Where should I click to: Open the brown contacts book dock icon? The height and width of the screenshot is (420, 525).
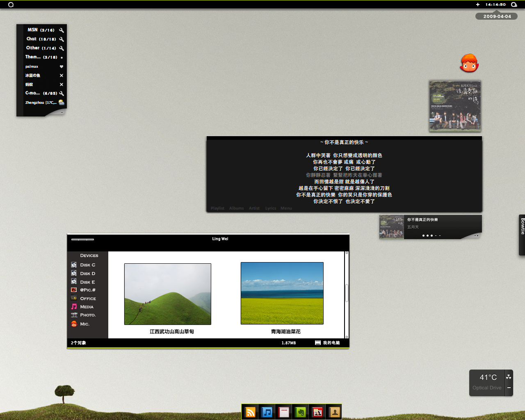tap(334, 412)
